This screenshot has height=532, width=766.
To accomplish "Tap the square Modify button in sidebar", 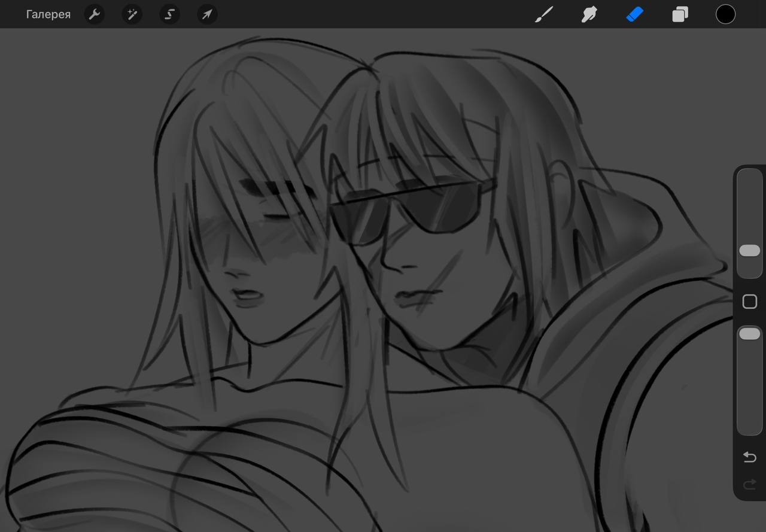I will (x=749, y=302).
